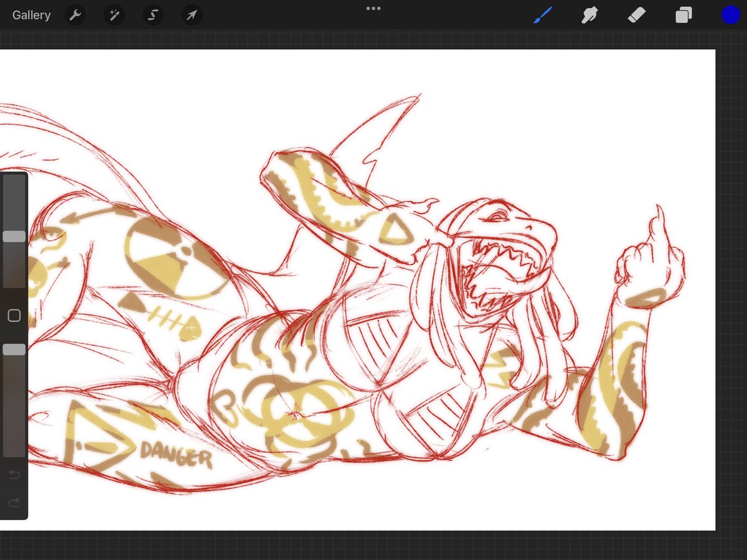Open the Actions wrench menu
The image size is (747, 560).
coord(75,15)
